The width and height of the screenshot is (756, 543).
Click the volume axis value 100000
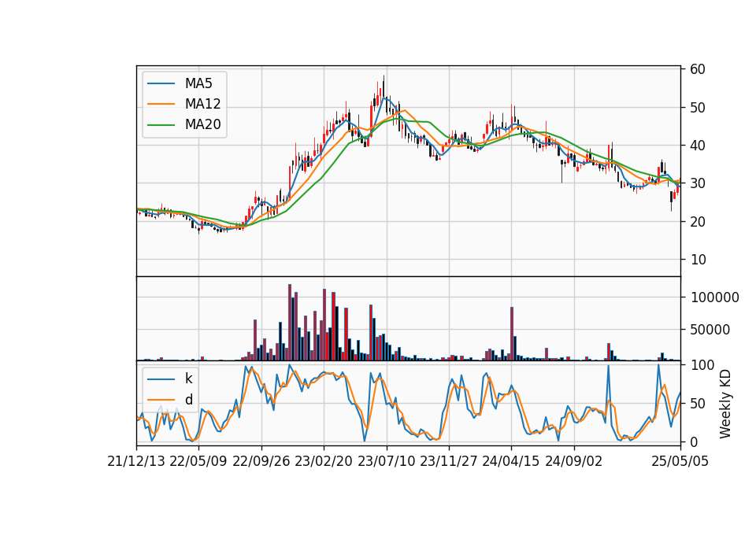pyautogui.click(x=714, y=297)
